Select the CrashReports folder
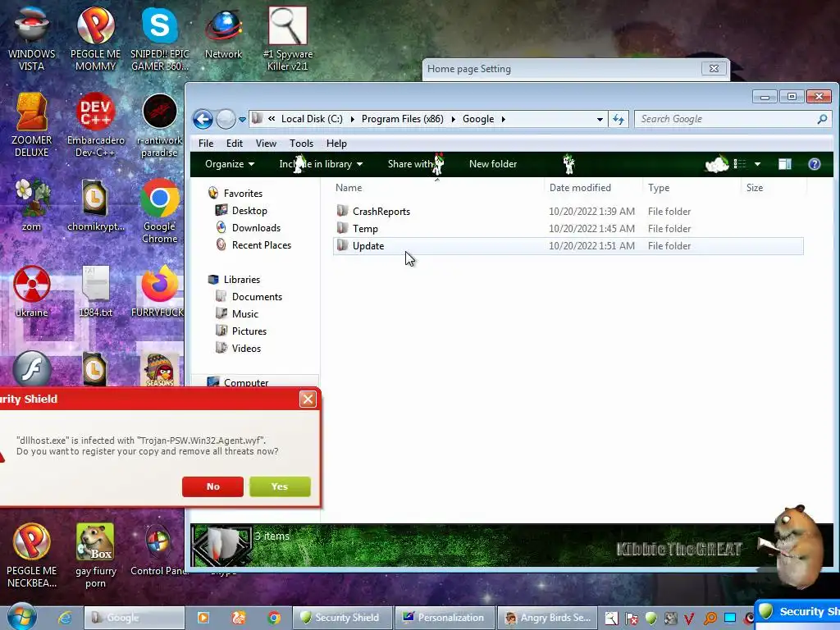 pyautogui.click(x=568, y=212)
